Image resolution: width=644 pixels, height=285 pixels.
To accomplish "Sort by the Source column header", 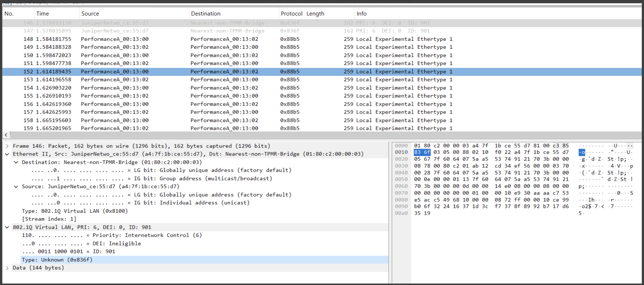I will coord(134,14).
